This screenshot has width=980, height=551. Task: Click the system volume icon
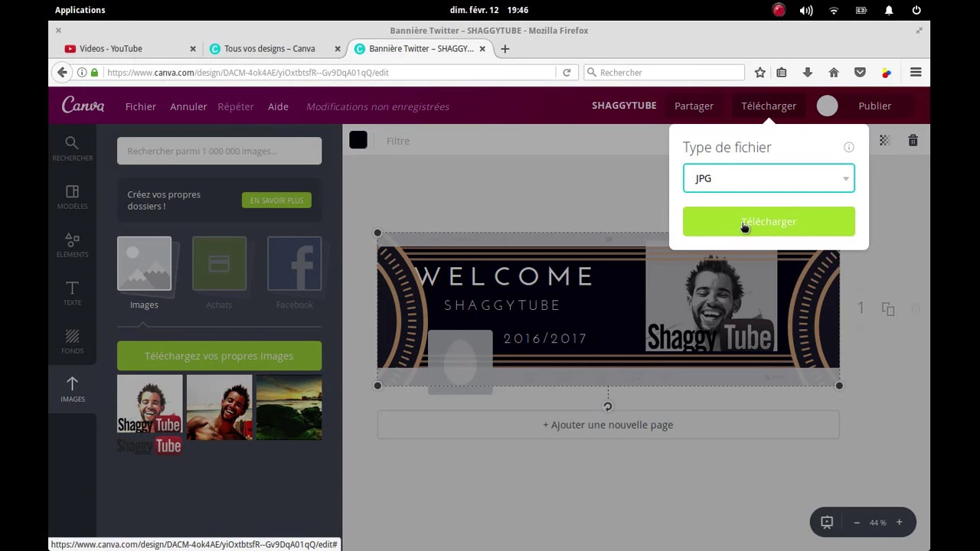click(x=806, y=10)
